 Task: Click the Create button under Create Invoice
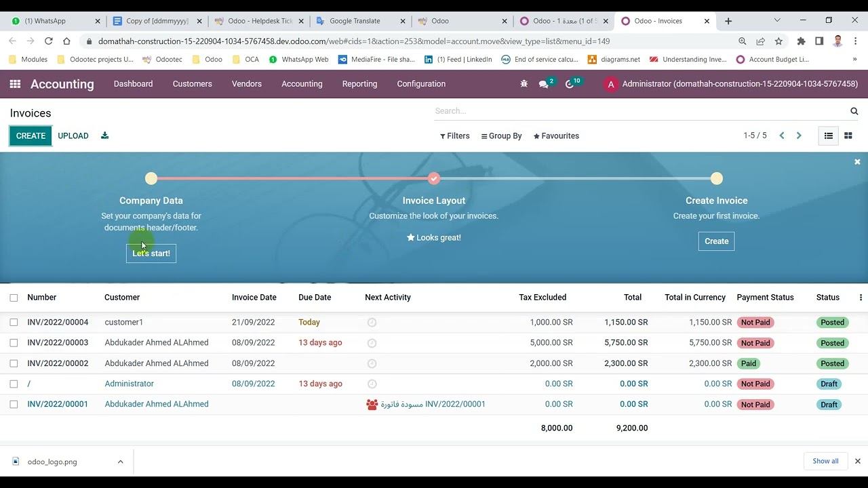pyautogui.click(x=716, y=241)
